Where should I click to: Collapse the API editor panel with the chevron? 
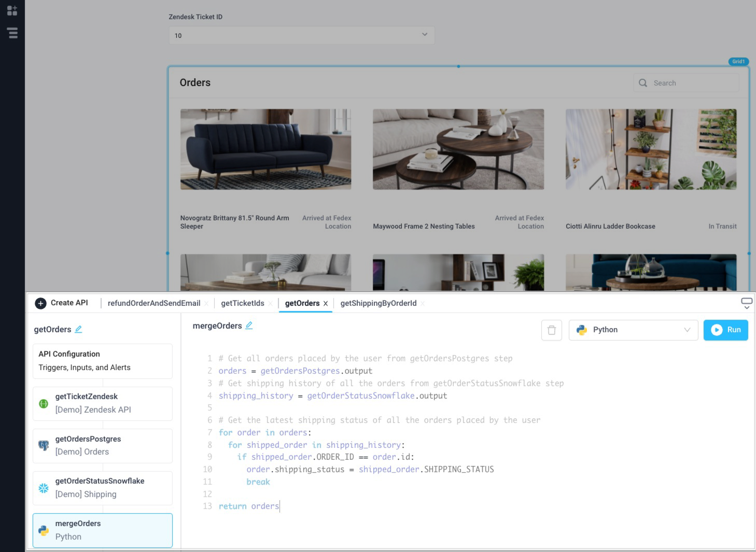[747, 307]
